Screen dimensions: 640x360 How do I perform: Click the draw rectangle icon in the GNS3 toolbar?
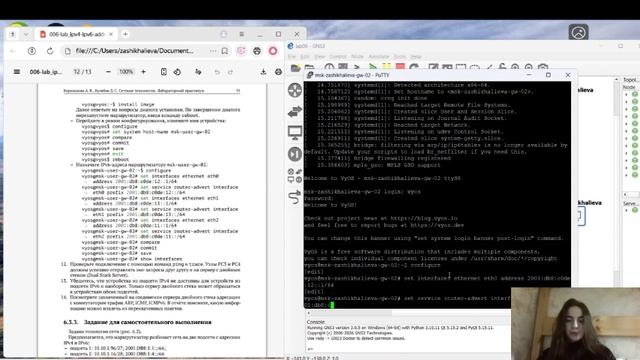tap(461, 67)
